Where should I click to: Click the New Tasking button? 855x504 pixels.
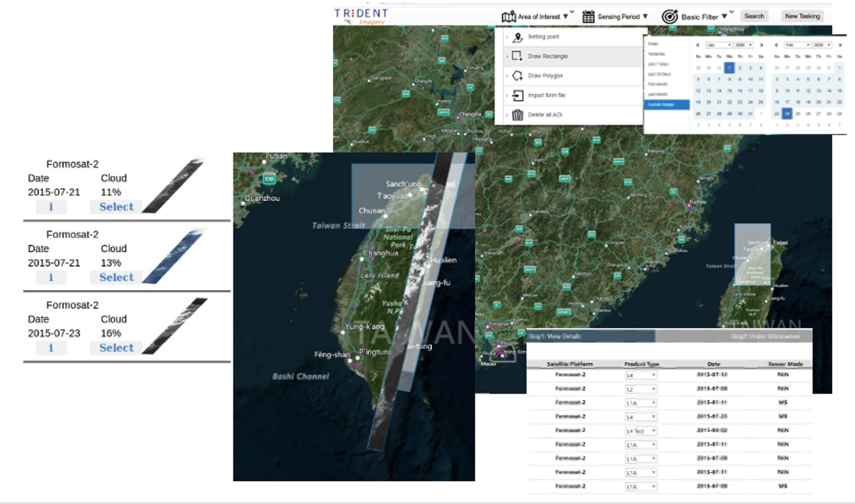(x=802, y=16)
